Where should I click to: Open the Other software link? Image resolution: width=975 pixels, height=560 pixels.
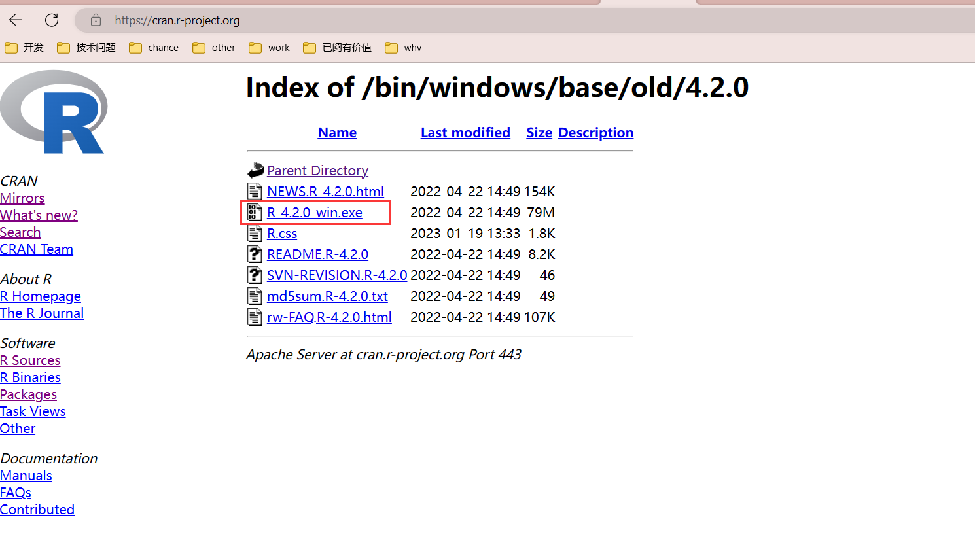[18, 429]
